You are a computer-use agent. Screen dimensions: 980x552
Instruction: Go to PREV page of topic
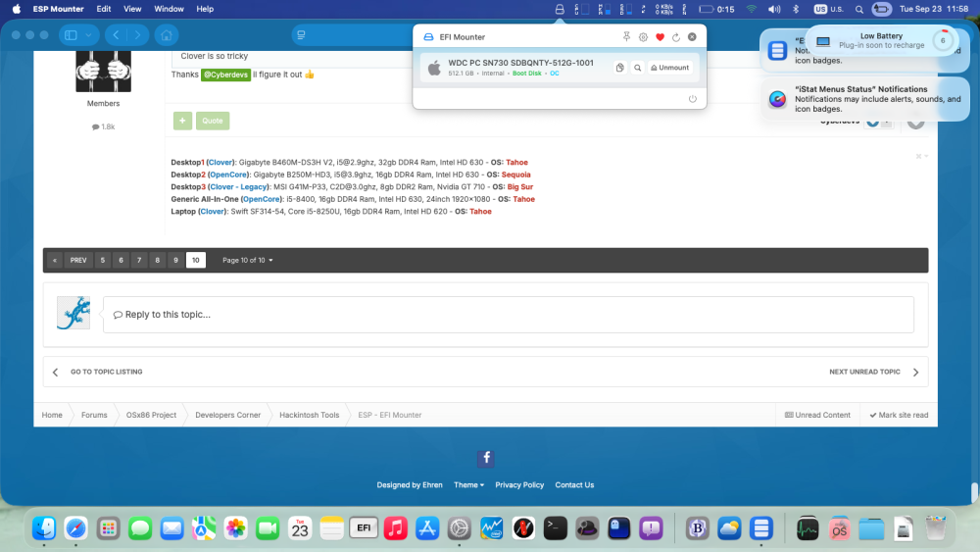point(78,260)
